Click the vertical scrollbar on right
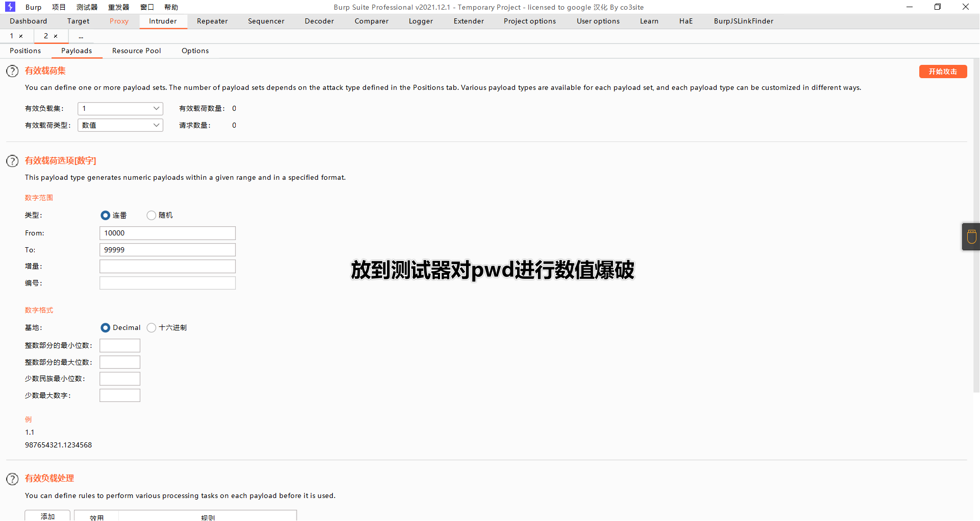The width and height of the screenshot is (980, 521). point(976,225)
